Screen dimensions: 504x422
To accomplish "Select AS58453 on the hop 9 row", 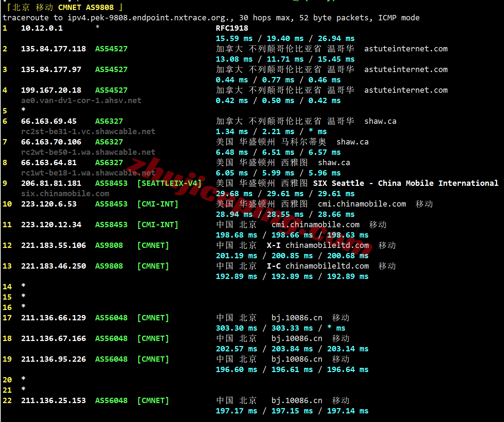I will point(111,183).
